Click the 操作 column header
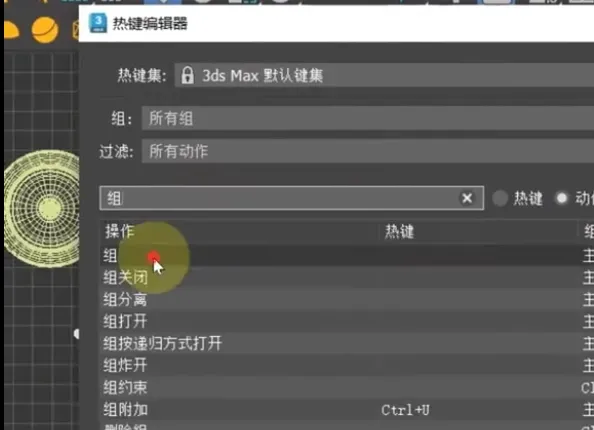The height and width of the screenshot is (430, 594). [x=241, y=231]
